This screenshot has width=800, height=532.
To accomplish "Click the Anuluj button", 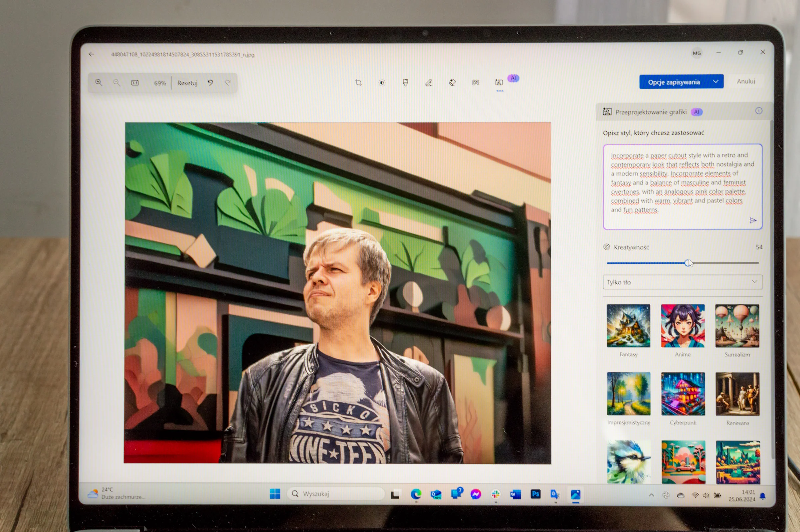I will (746, 81).
